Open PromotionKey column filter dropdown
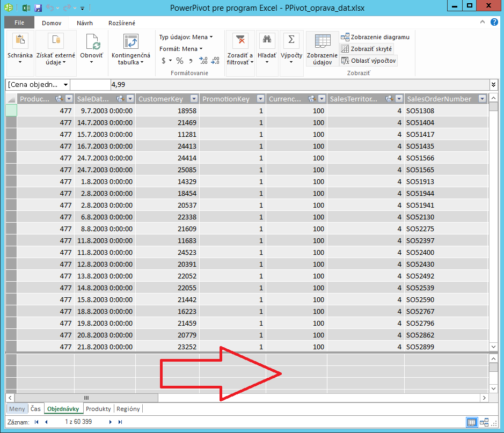The width and height of the screenshot is (504, 433). click(261, 99)
